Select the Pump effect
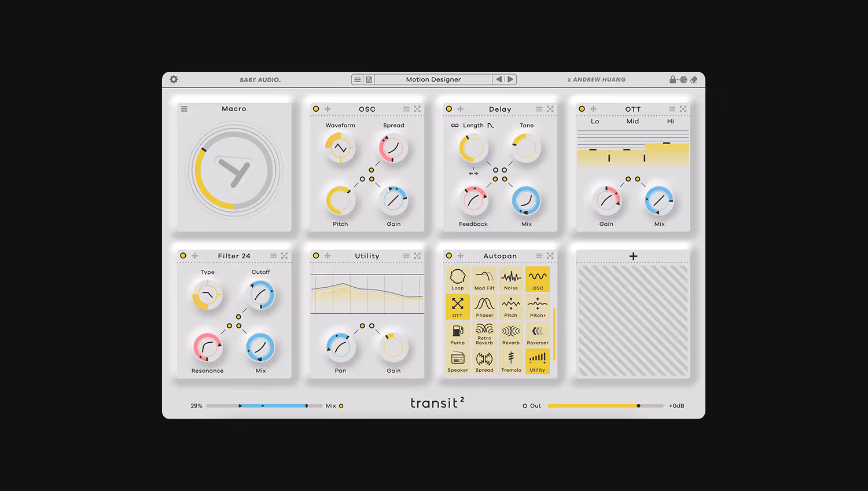Image resolution: width=868 pixels, height=491 pixels. (x=458, y=334)
